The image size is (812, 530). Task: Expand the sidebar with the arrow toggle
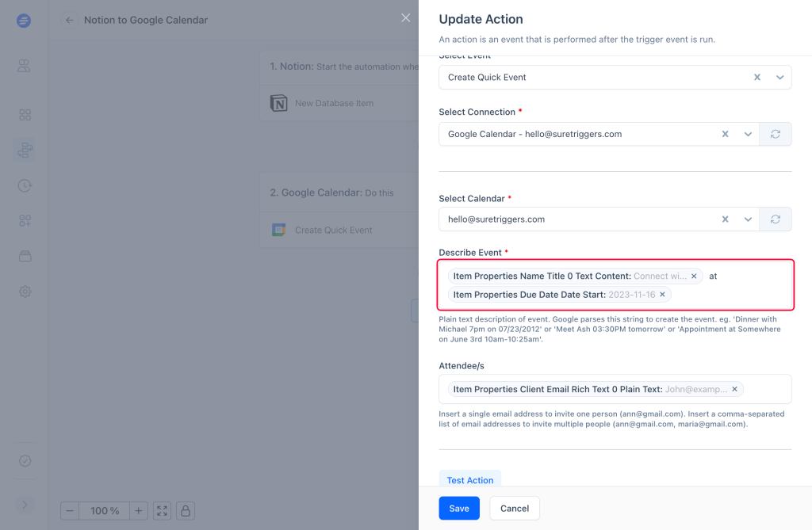click(x=25, y=504)
